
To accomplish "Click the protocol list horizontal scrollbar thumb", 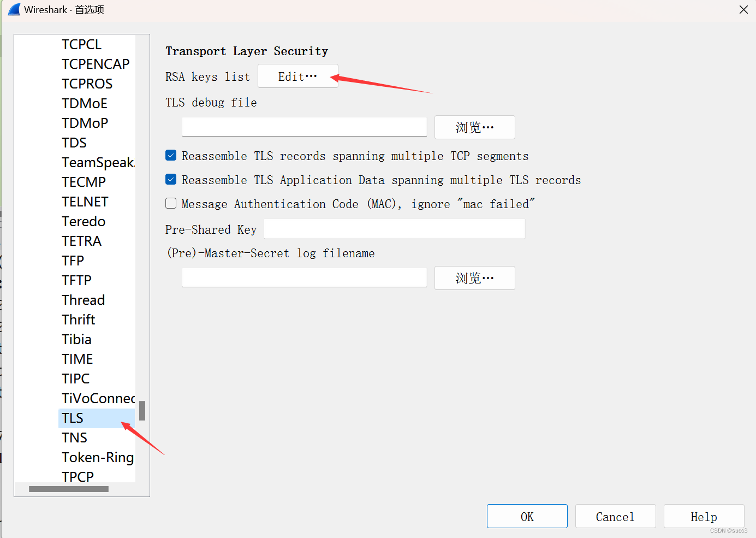I will (x=69, y=489).
